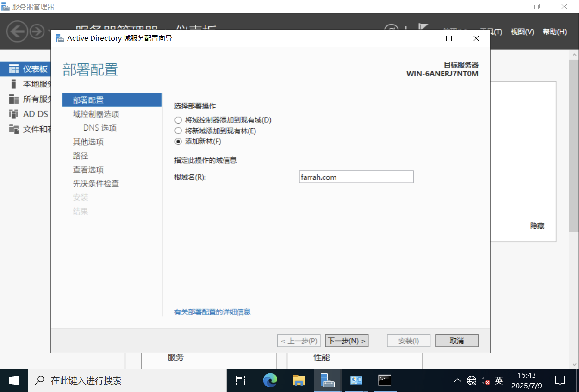Click the 所有服务器 icon in Server Manager sidebar

click(x=14, y=99)
